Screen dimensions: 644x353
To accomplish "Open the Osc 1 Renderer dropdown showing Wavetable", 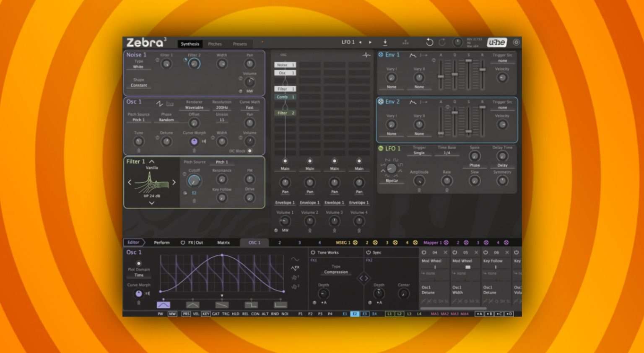I will pyautogui.click(x=194, y=107).
